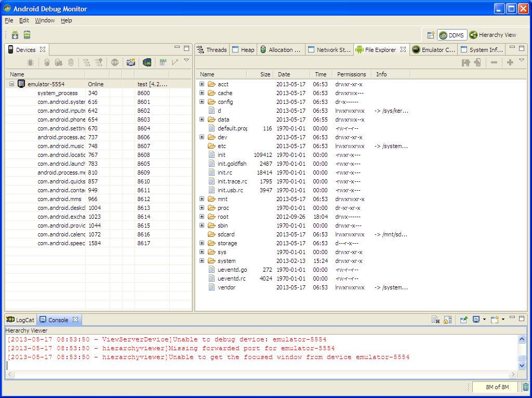532x398 pixels.
Task: Expand the storage folder
Action: click(202, 243)
